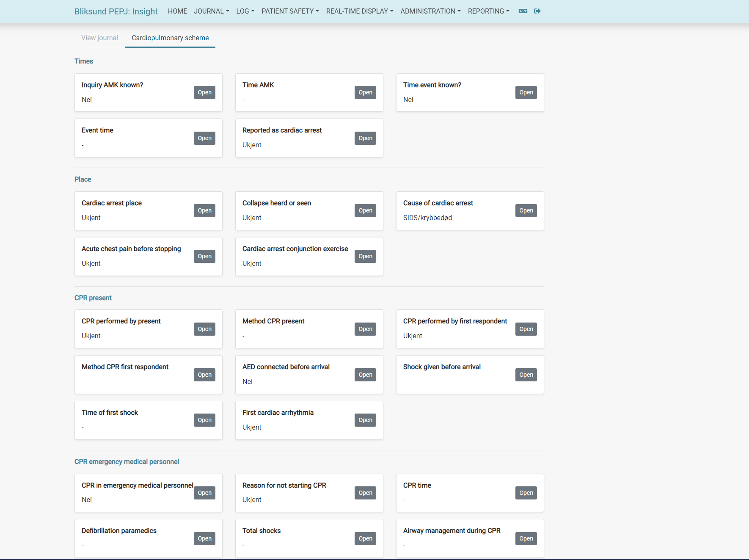Expand the PATIENT SAFETY dropdown menu
Image resolution: width=749 pixels, height=560 pixels.
point(290,11)
